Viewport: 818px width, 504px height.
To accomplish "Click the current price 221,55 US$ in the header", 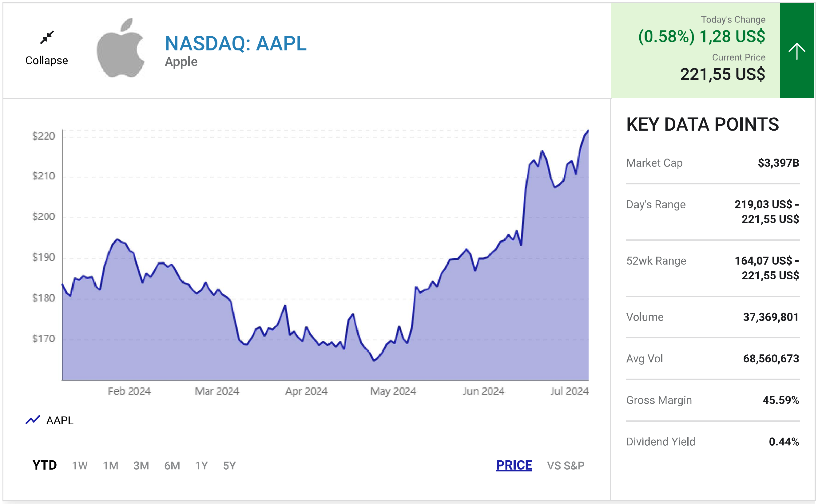I will (723, 74).
